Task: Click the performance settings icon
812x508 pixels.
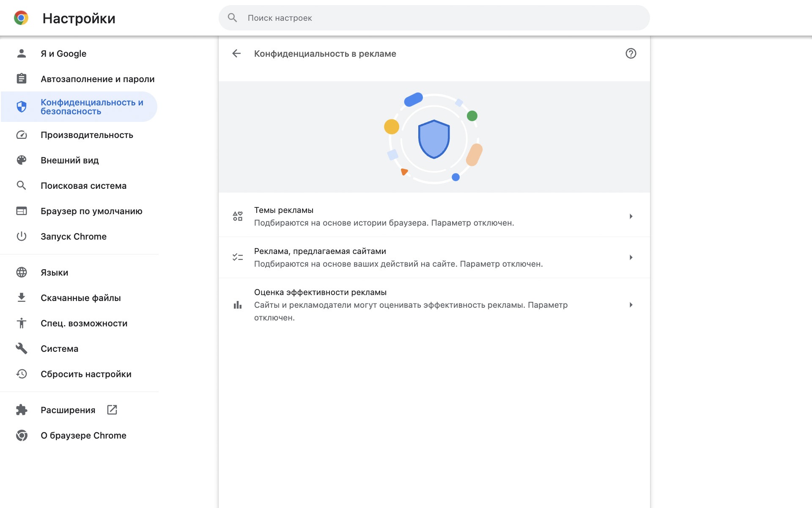Action: [20, 135]
